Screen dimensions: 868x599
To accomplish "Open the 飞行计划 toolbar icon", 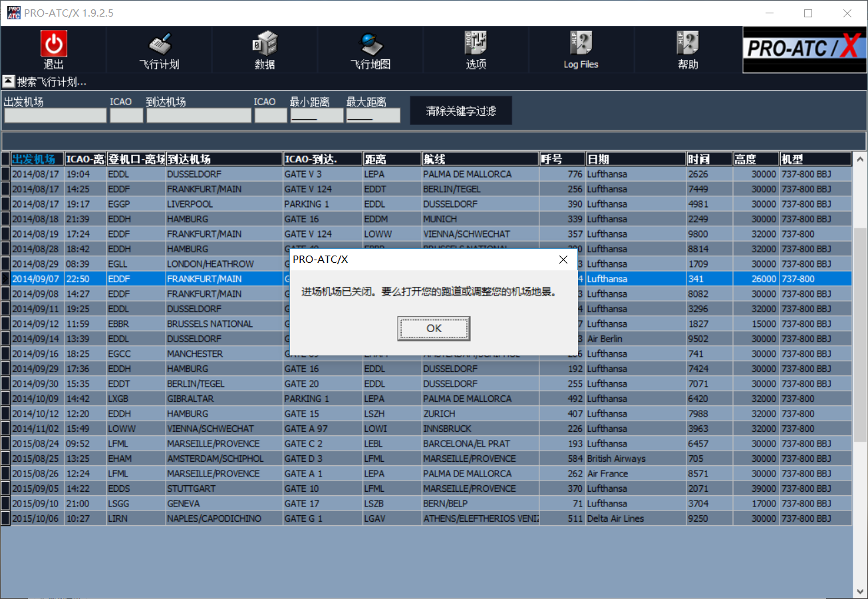I will (x=159, y=44).
